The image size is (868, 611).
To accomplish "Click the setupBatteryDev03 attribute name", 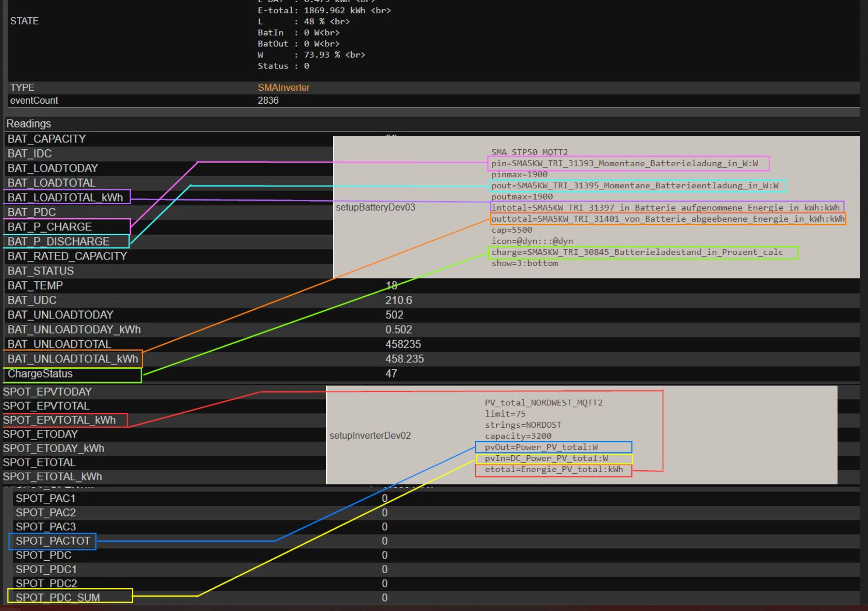I will click(x=375, y=207).
